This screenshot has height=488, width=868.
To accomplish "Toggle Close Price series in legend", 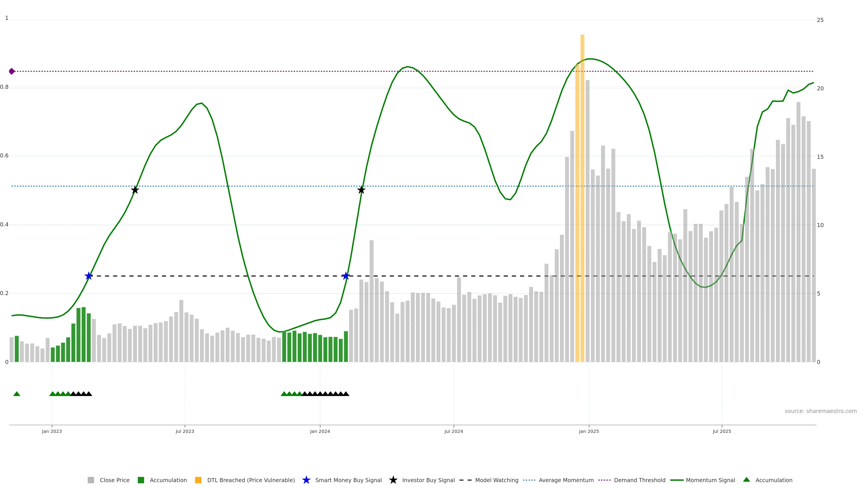I will (114, 480).
